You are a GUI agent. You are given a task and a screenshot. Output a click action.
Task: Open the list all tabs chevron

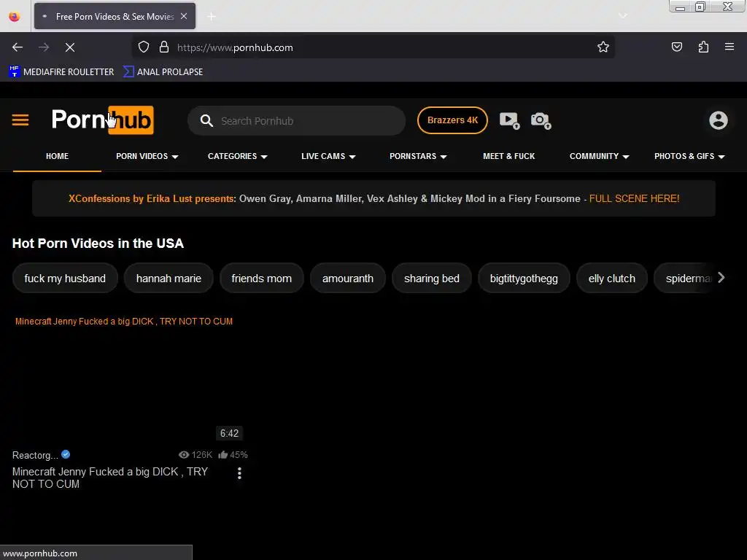[622, 16]
